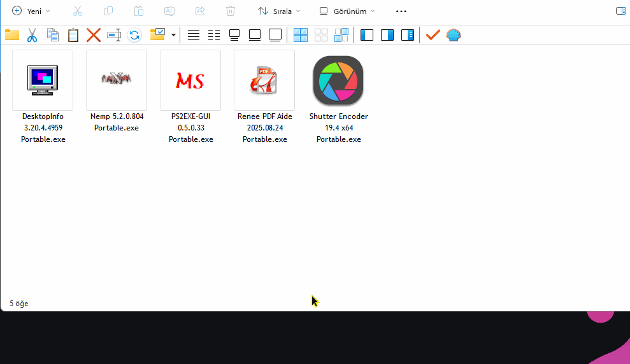Click the greyed Paste icon in command bar
630x364 pixels.
tap(139, 11)
